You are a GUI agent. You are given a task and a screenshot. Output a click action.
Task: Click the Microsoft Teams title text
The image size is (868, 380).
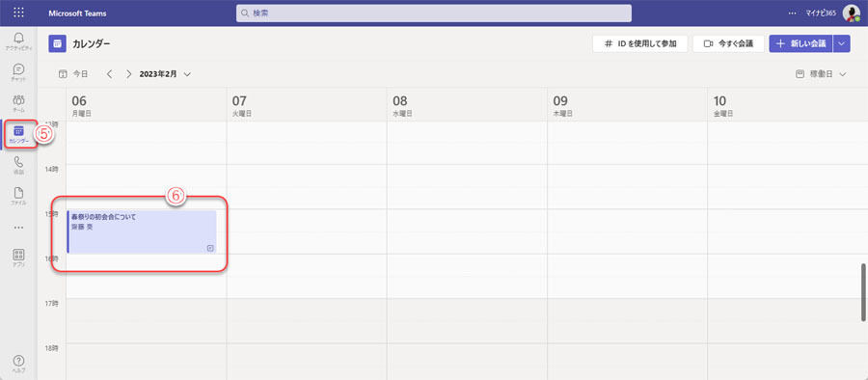[x=77, y=13]
